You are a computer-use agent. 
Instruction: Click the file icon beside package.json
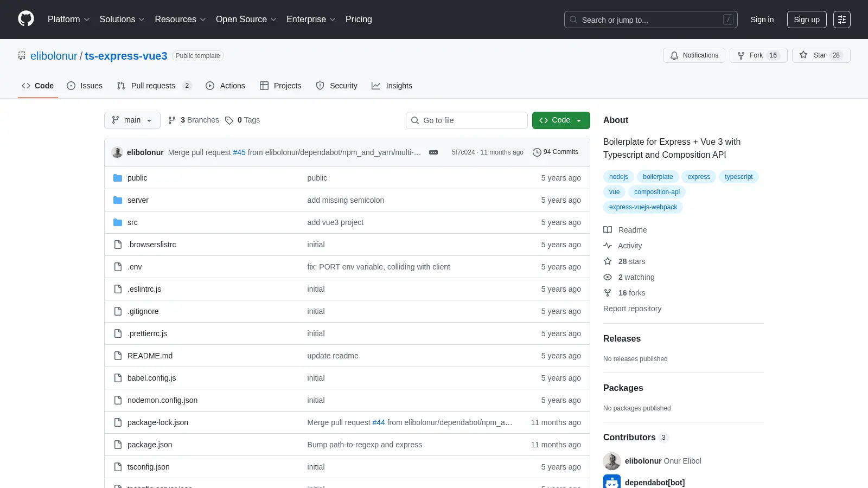pyautogui.click(x=118, y=445)
